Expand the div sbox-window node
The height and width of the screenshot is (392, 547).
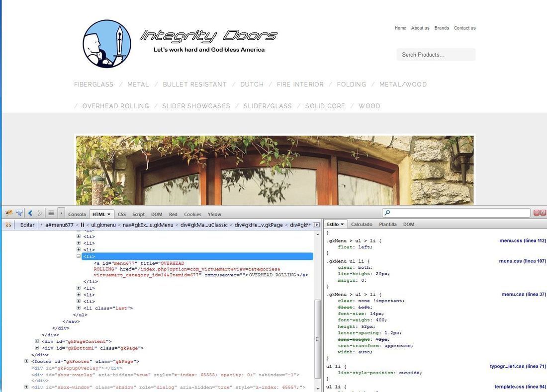coord(26,387)
